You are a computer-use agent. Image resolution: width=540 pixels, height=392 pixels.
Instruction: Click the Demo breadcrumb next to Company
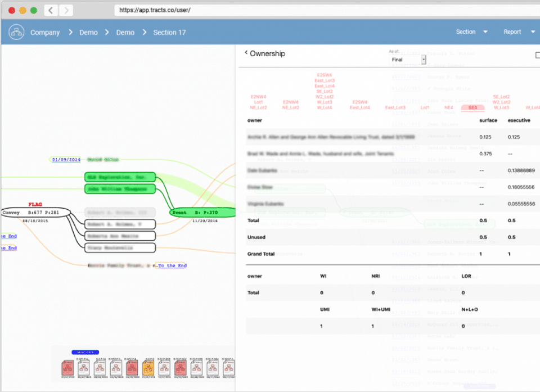tap(88, 33)
